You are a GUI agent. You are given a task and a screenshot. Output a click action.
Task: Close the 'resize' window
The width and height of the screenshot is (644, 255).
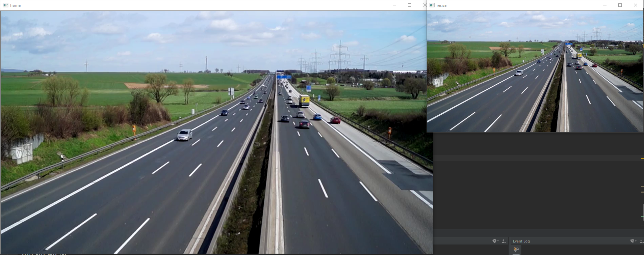[x=636, y=5]
